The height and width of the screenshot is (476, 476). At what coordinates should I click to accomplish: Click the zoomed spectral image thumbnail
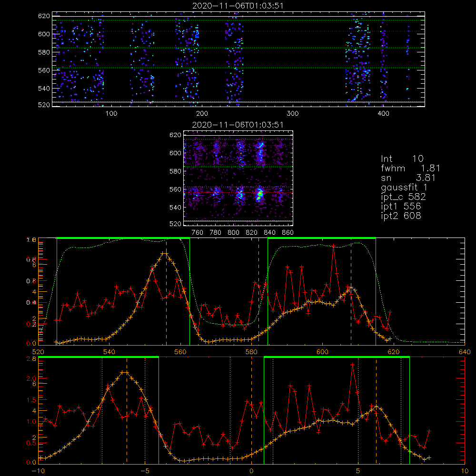pyautogui.click(x=238, y=178)
